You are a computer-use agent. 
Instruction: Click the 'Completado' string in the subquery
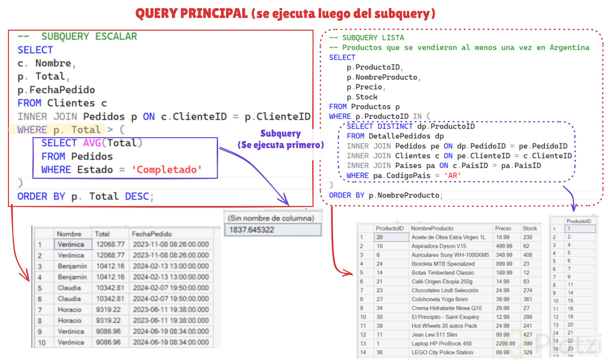pos(167,170)
